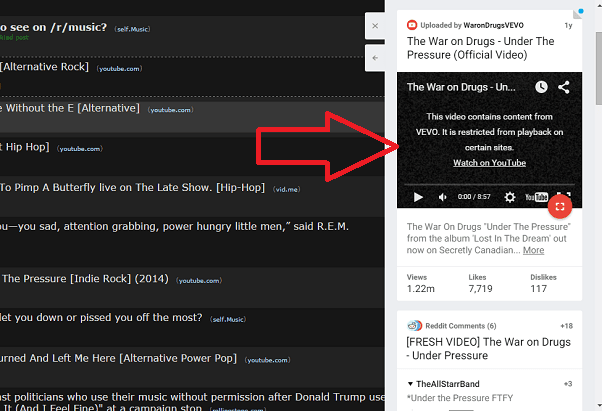
Task: Click the '*Under the Pressure FTFY' comment text
Action: coord(460,398)
